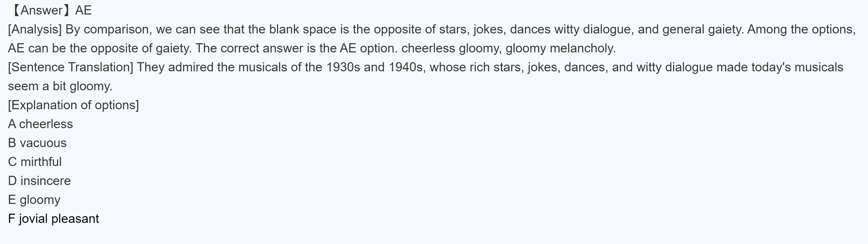The image size is (868, 244).
Task: Select option B vacuous
Action: [x=38, y=143]
